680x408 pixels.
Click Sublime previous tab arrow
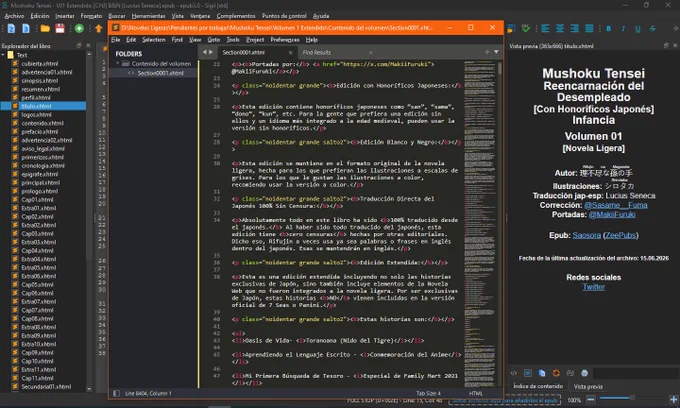tap(205, 52)
